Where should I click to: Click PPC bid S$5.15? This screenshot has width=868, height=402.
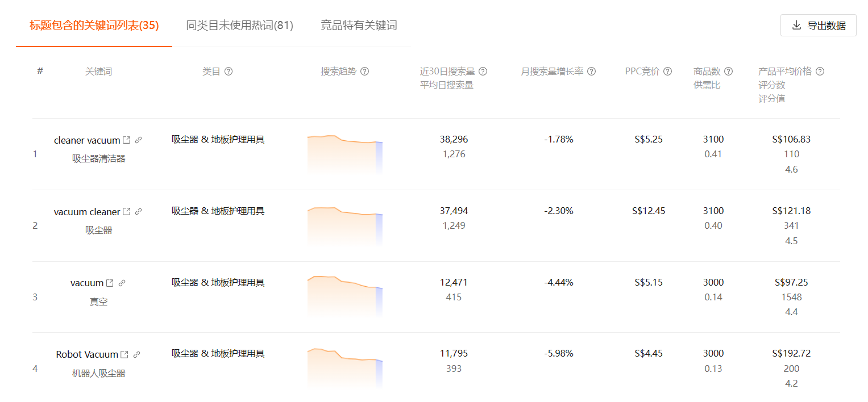[649, 283]
